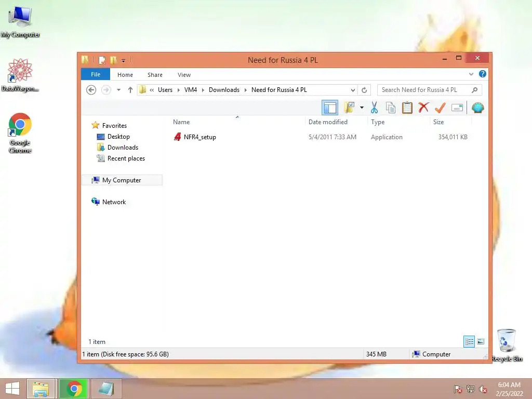Click the Paste clipboard icon
This screenshot has width=532, height=399.
click(407, 108)
